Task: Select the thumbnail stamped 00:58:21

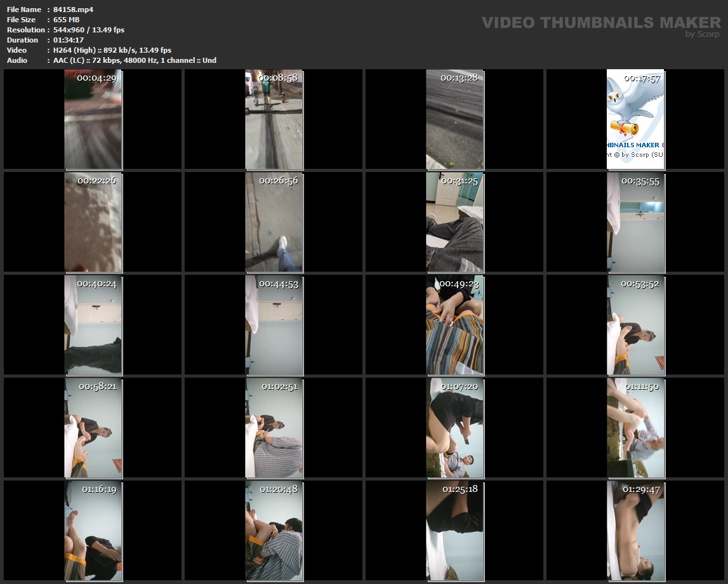Action: [93, 428]
